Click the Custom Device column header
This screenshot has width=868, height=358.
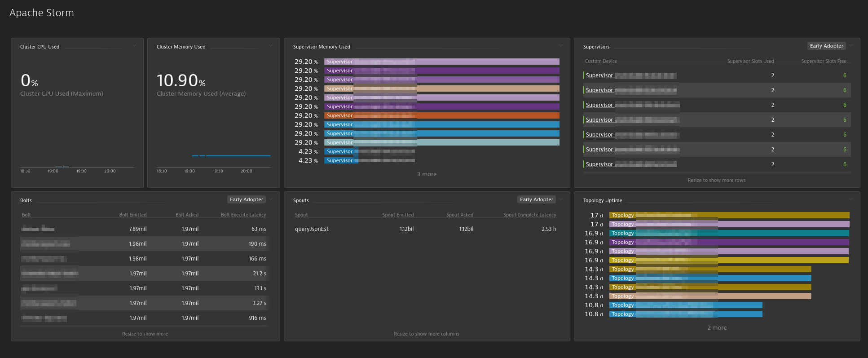pos(601,61)
